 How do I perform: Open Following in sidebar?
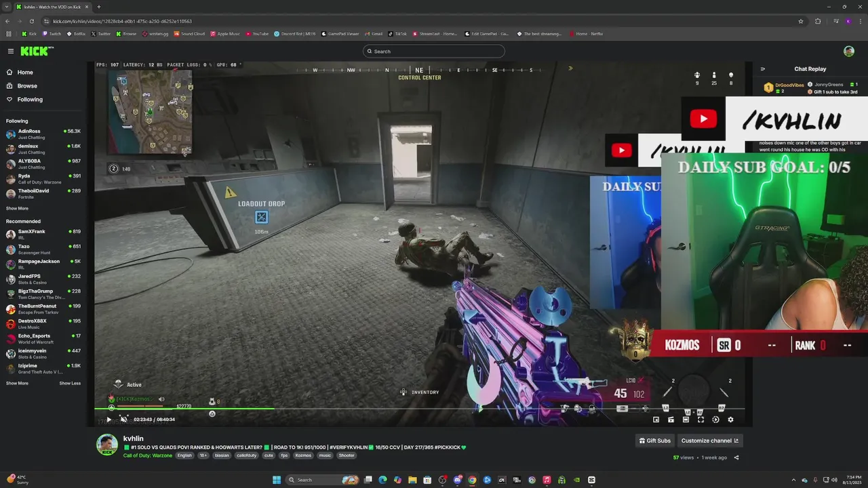click(x=30, y=100)
